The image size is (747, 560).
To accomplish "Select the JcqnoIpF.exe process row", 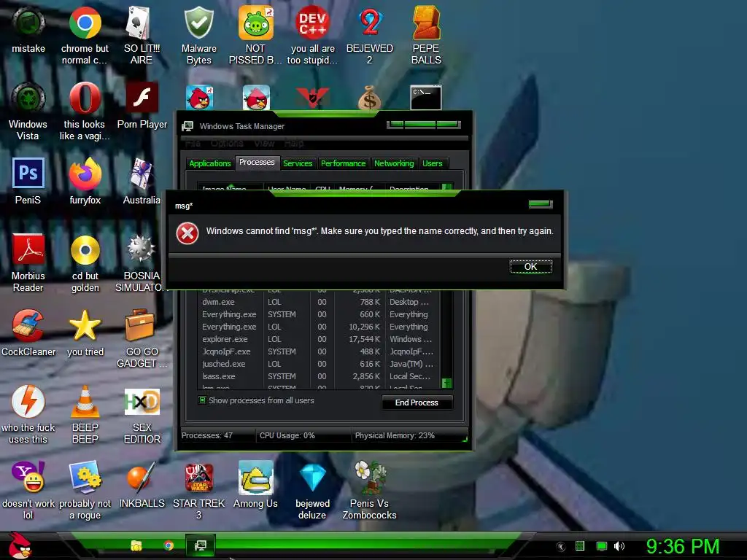I will tap(318, 351).
